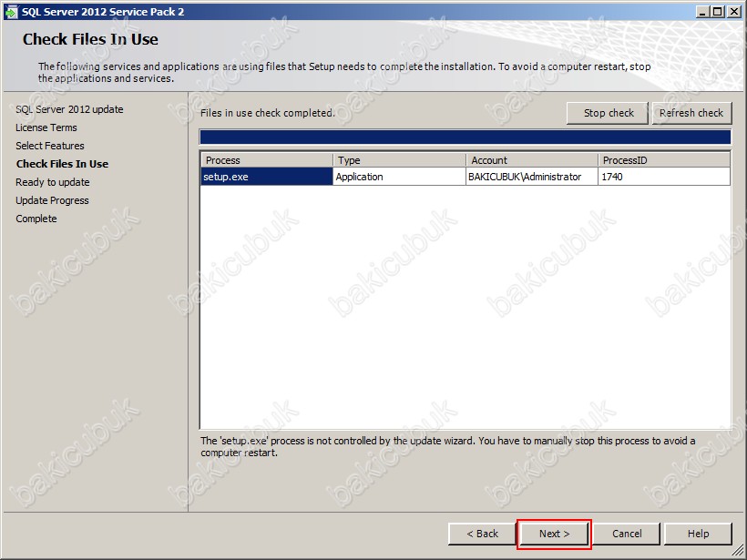
Task: Minimize the Service Pack 2 window
Action: tap(701, 12)
